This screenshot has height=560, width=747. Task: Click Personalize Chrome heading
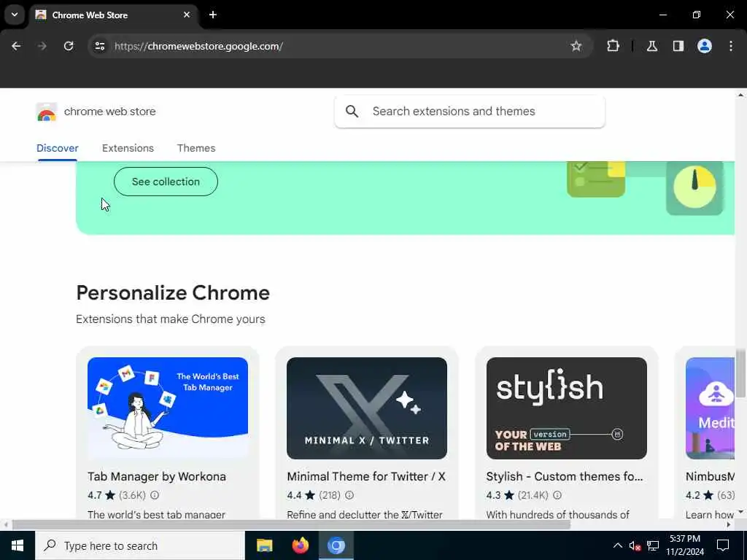173,293
